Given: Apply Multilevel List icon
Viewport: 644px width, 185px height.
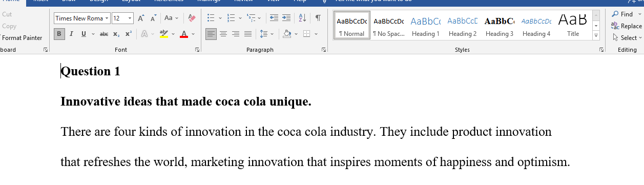Looking at the screenshot, I should point(251,18).
